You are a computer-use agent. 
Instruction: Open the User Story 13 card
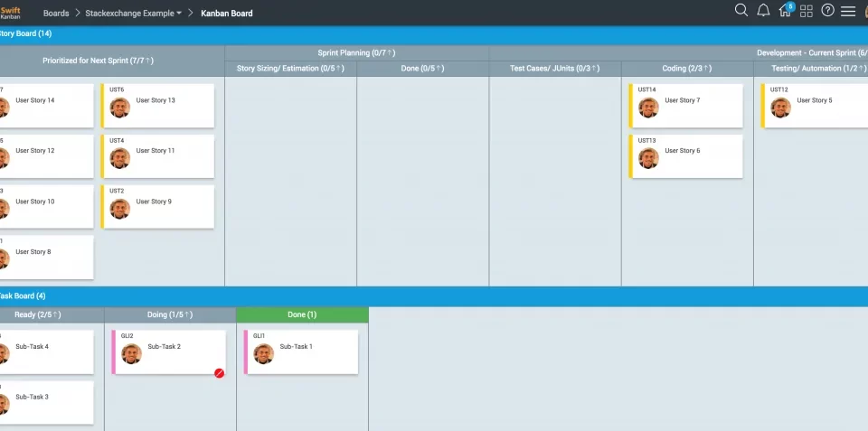tap(157, 106)
